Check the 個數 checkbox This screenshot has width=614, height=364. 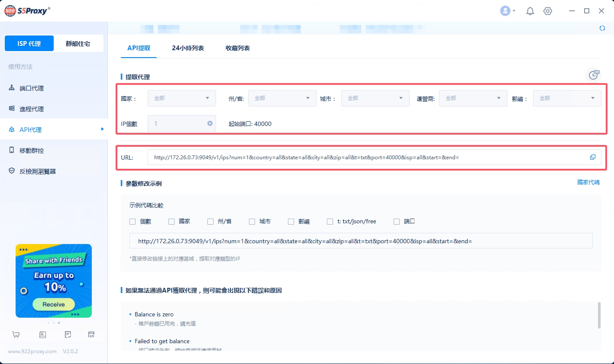click(132, 222)
